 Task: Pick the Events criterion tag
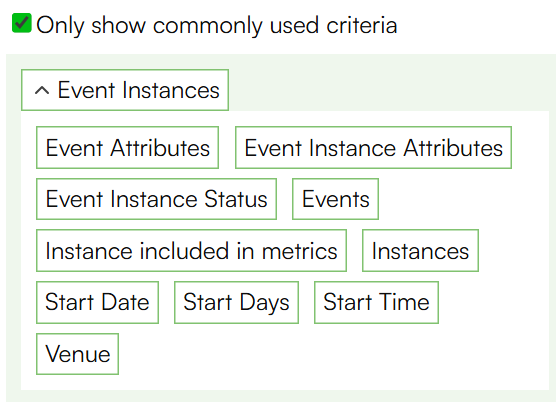point(335,199)
